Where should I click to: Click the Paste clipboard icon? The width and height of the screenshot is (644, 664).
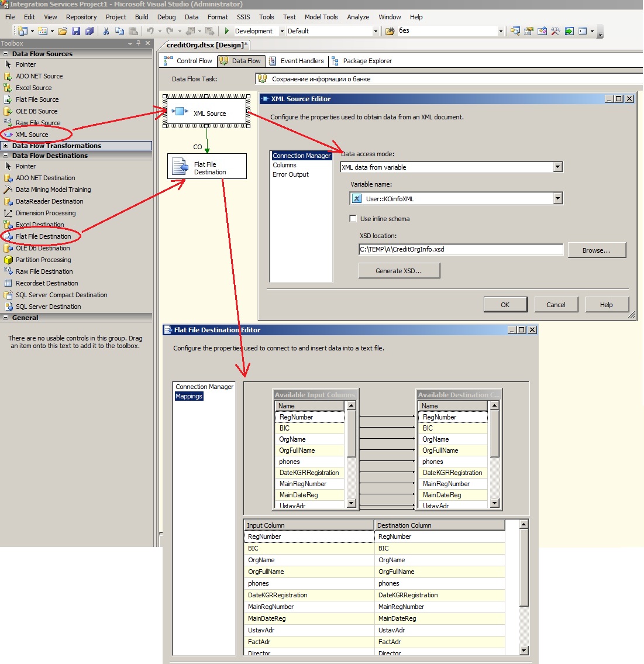tap(133, 31)
